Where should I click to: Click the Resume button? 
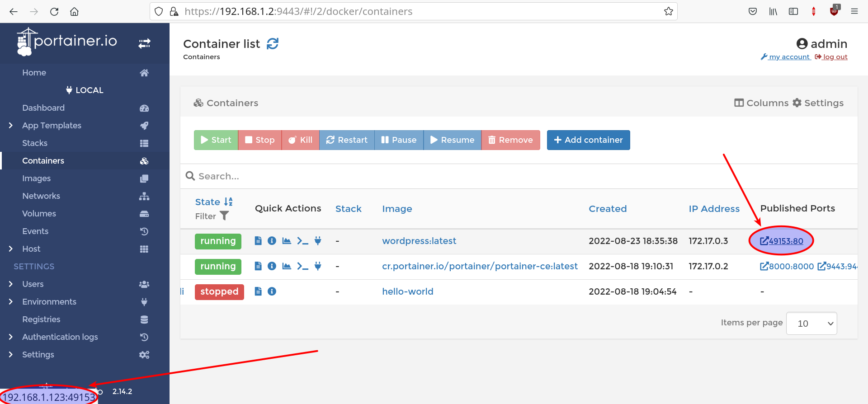[453, 140]
